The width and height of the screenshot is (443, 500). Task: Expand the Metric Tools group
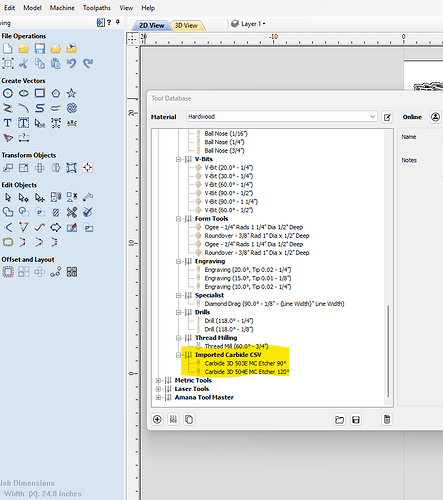158,380
